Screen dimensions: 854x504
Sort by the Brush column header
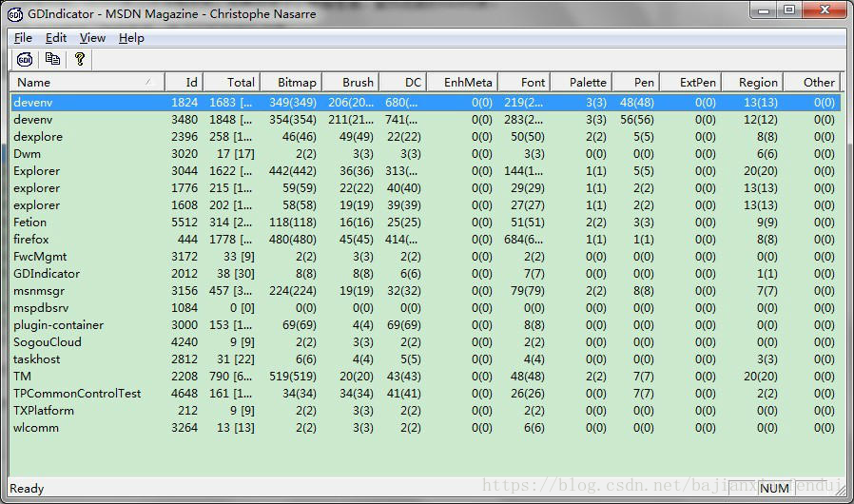coord(351,83)
